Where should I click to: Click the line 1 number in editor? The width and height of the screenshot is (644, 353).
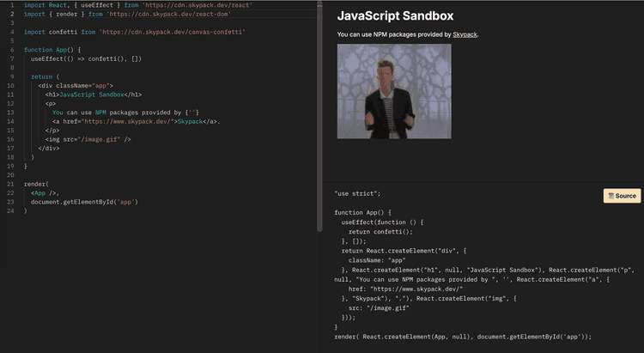click(x=12, y=5)
